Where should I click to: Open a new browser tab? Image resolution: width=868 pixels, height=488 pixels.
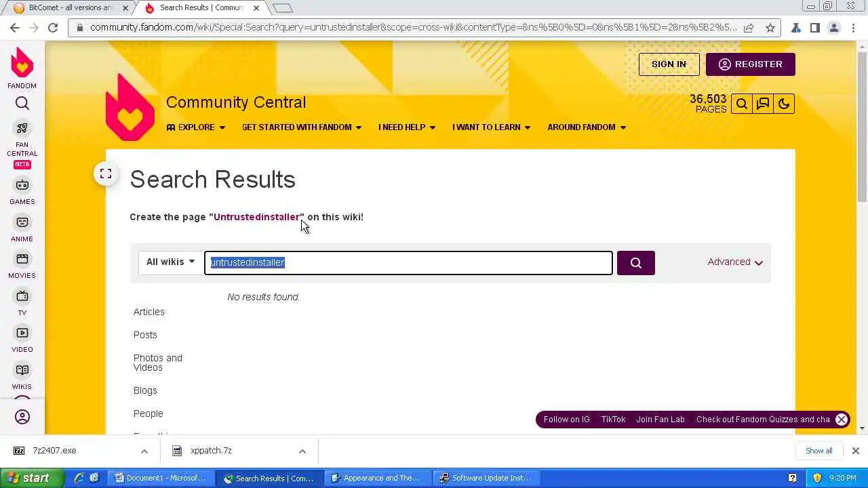click(283, 8)
